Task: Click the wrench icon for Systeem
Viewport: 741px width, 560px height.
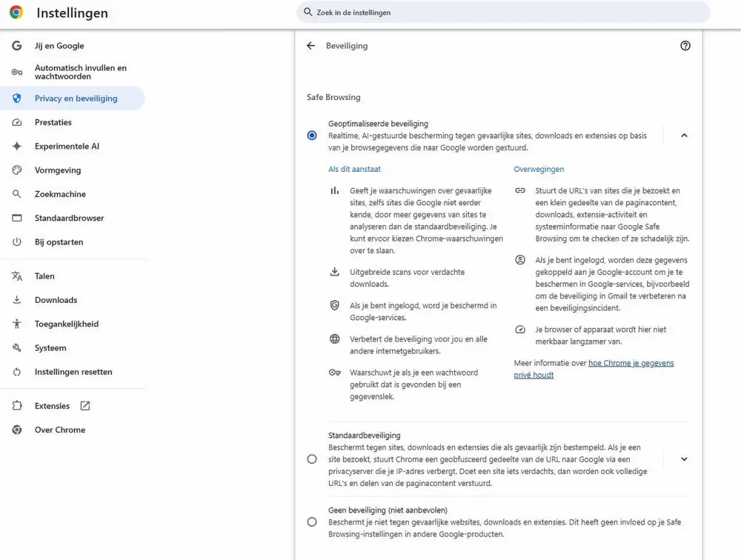Action: pyautogui.click(x=17, y=348)
